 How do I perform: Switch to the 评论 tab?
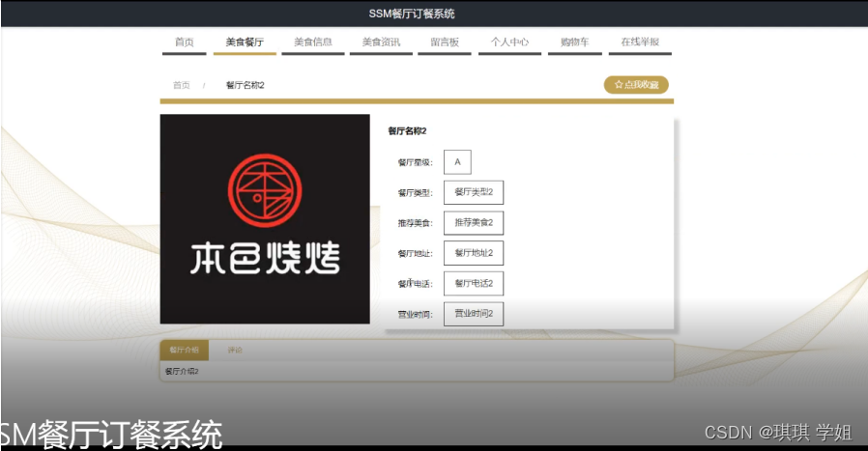(235, 351)
